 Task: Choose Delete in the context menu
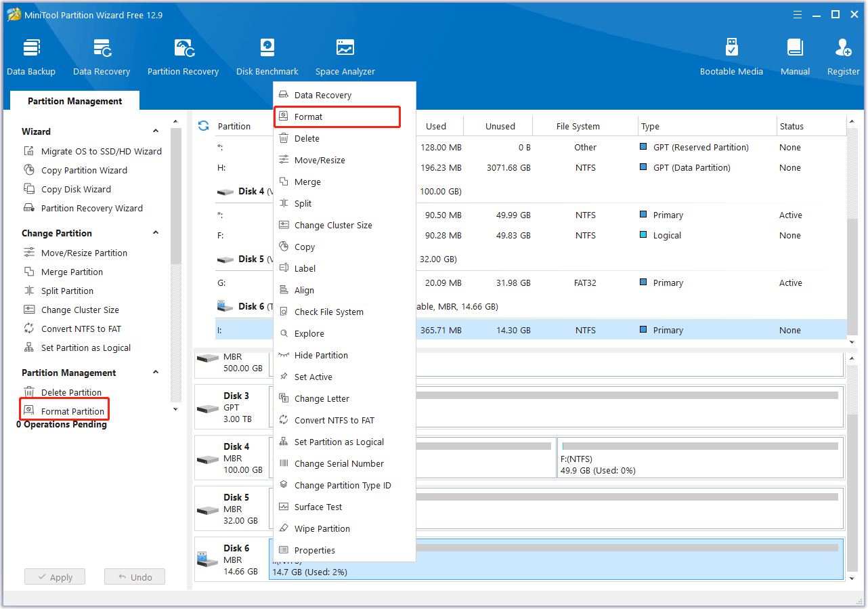click(344, 138)
